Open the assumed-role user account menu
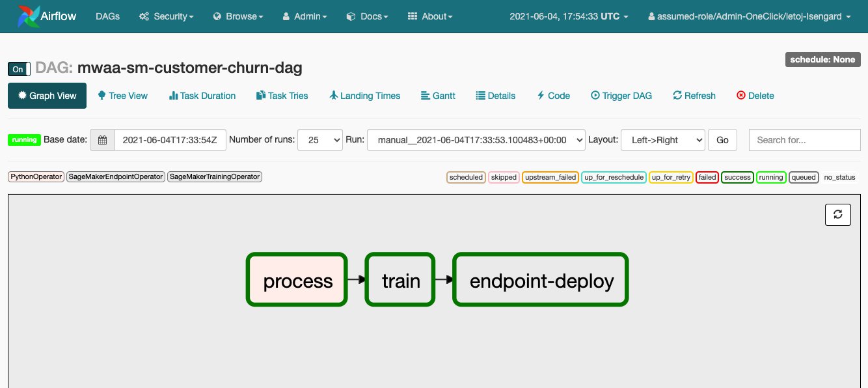The height and width of the screenshot is (388, 868). click(x=750, y=16)
